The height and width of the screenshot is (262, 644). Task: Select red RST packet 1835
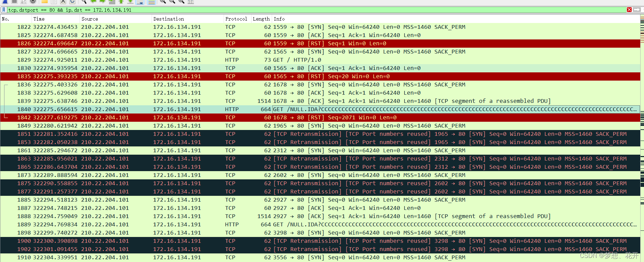coord(320,76)
